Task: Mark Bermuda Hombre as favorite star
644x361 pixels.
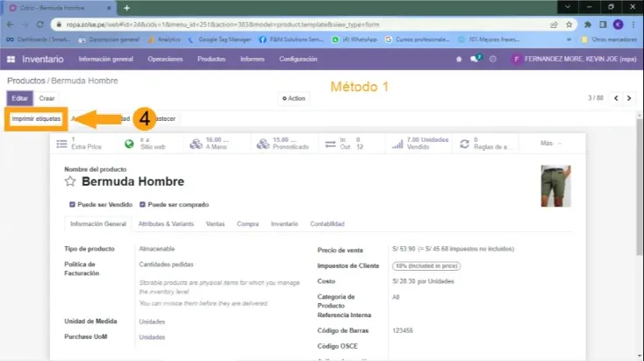Action: pos(70,182)
